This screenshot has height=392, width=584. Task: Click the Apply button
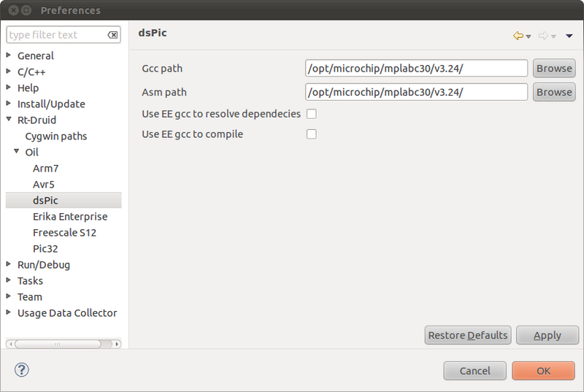pos(547,335)
